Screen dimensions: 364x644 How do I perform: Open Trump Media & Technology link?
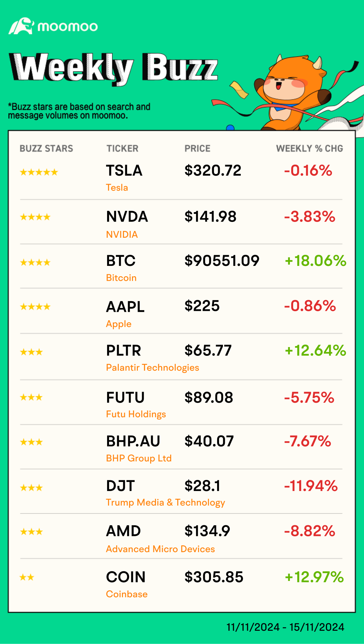[165, 503]
